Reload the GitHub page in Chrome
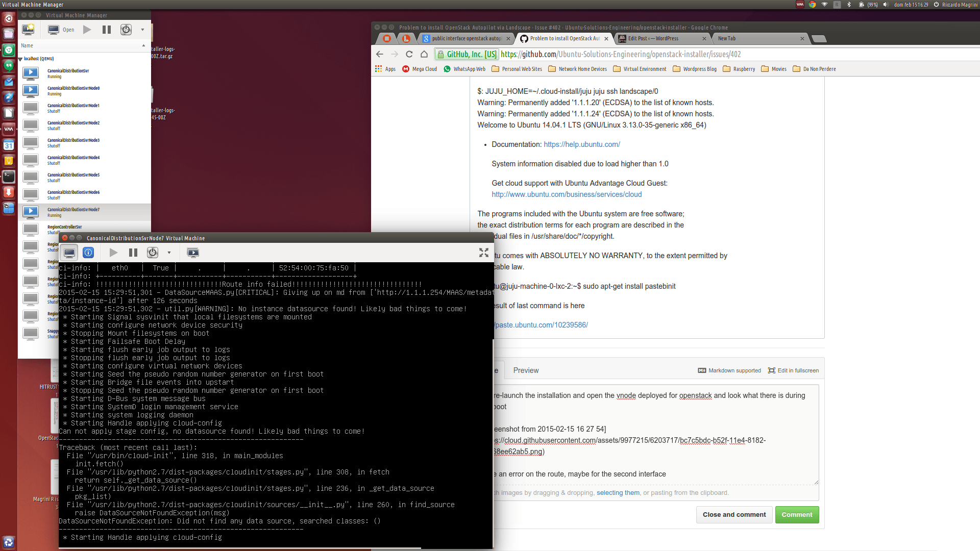 pos(409,54)
